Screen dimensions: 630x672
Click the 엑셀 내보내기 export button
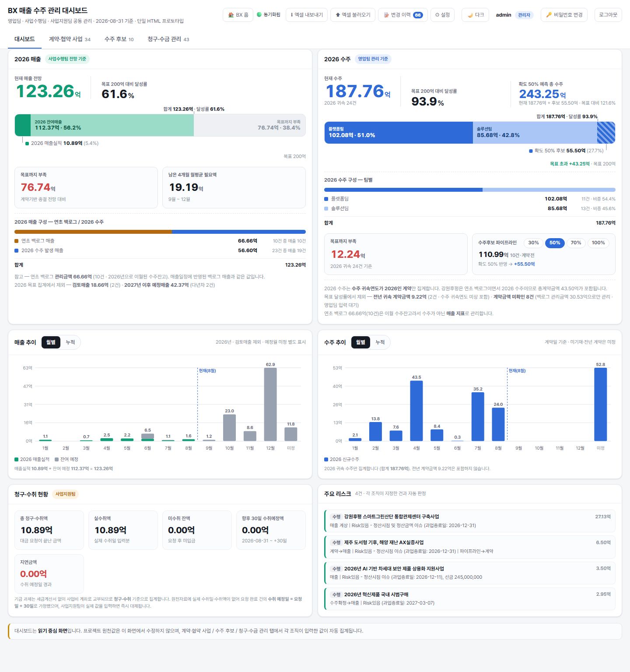(306, 15)
